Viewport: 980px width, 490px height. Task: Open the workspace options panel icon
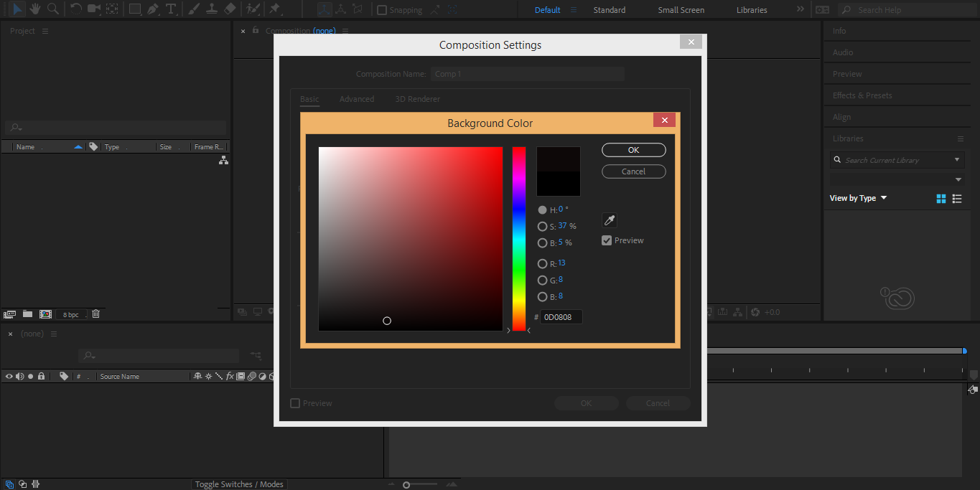click(823, 10)
